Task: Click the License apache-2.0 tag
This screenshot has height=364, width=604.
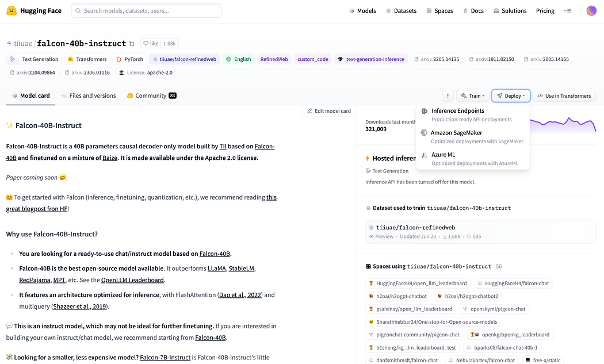Action: click(x=146, y=72)
